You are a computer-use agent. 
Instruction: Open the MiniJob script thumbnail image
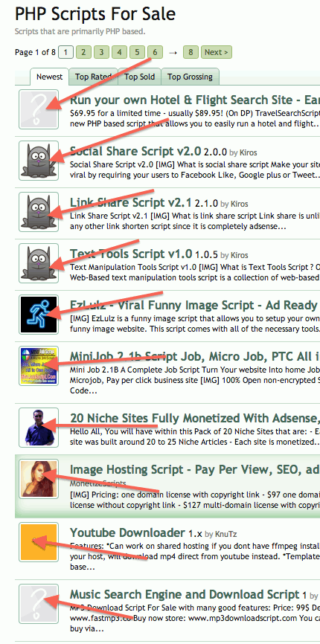click(x=39, y=366)
